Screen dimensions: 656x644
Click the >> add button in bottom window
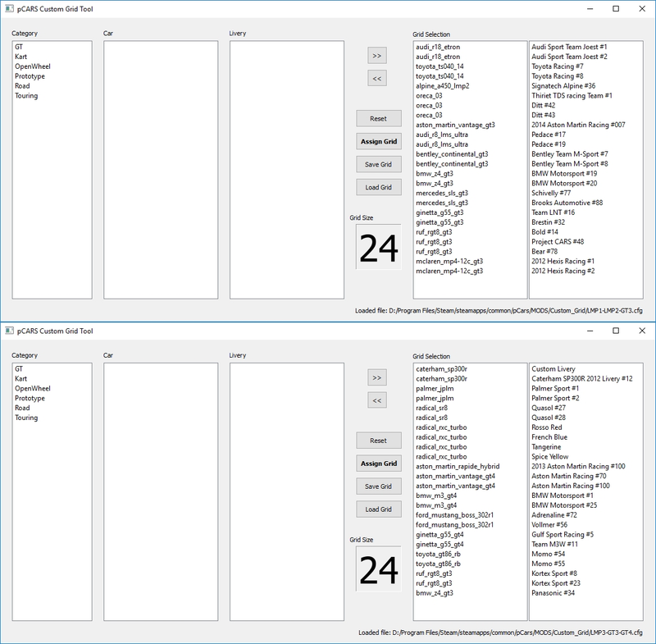[377, 377]
